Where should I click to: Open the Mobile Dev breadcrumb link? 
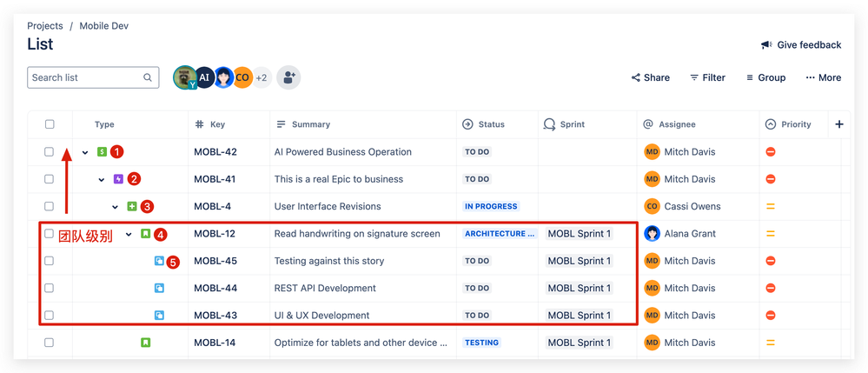[104, 26]
